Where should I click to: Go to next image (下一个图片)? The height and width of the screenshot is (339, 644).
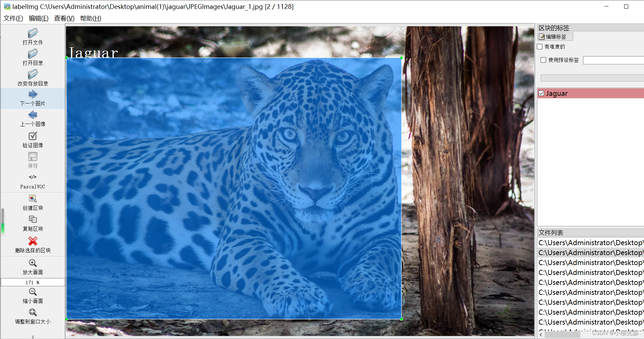click(33, 99)
